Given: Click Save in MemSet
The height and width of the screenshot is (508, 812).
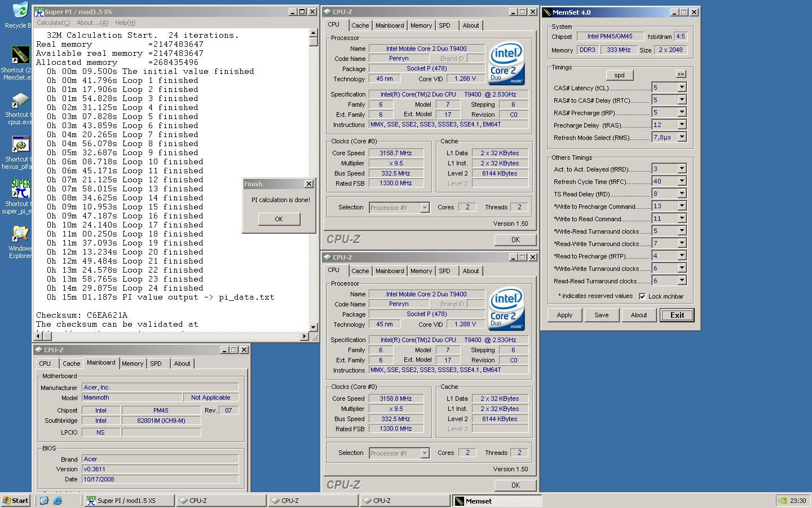Looking at the screenshot, I should pyautogui.click(x=602, y=315).
